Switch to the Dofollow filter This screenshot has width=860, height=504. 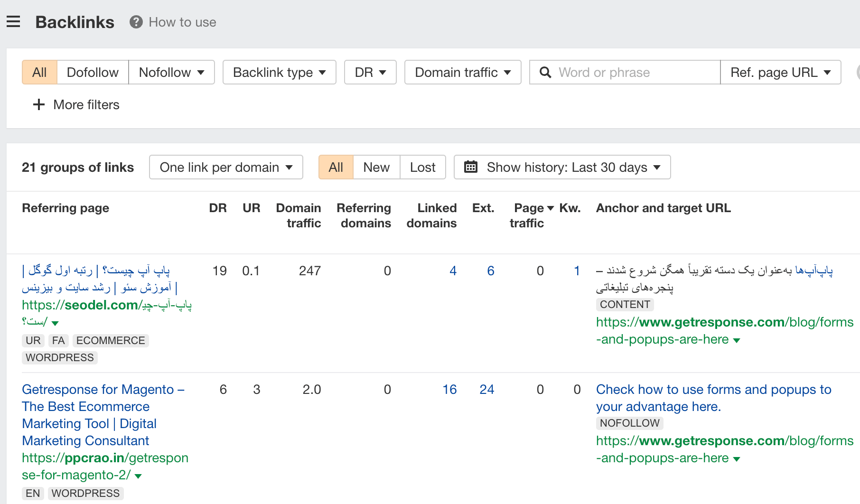pos(92,72)
